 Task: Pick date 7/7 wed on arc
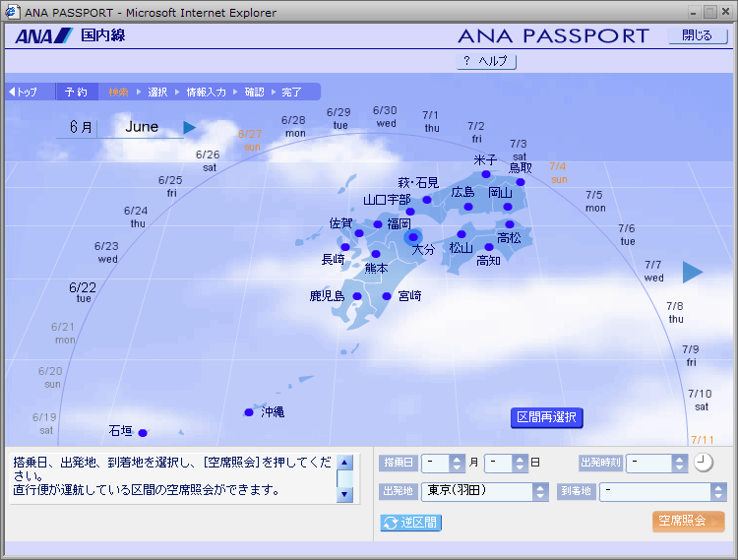pyautogui.click(x=653, y=271)
